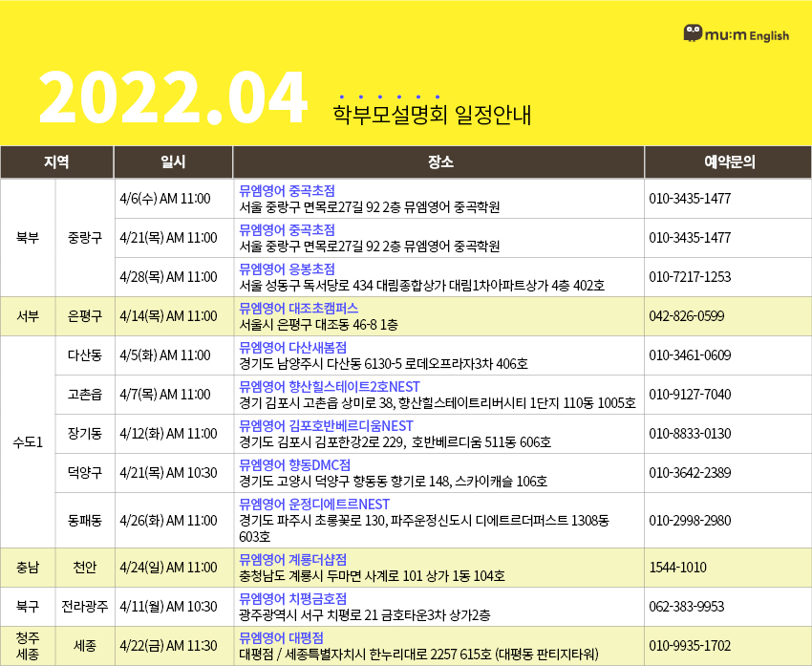Click phone number 010-3461-0609
The height and width of the screenshot is (666, 812).
pos(690,355)
